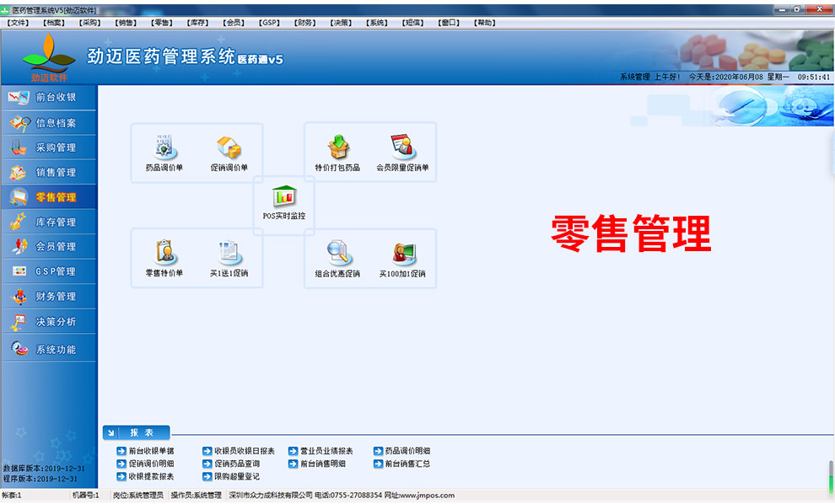
Task: Click the 帐套:1 status entry
Action: [x=12, y=496]
